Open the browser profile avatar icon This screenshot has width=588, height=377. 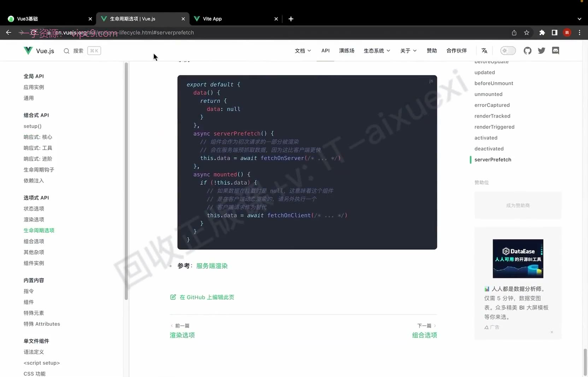click(x=567, y=33)
